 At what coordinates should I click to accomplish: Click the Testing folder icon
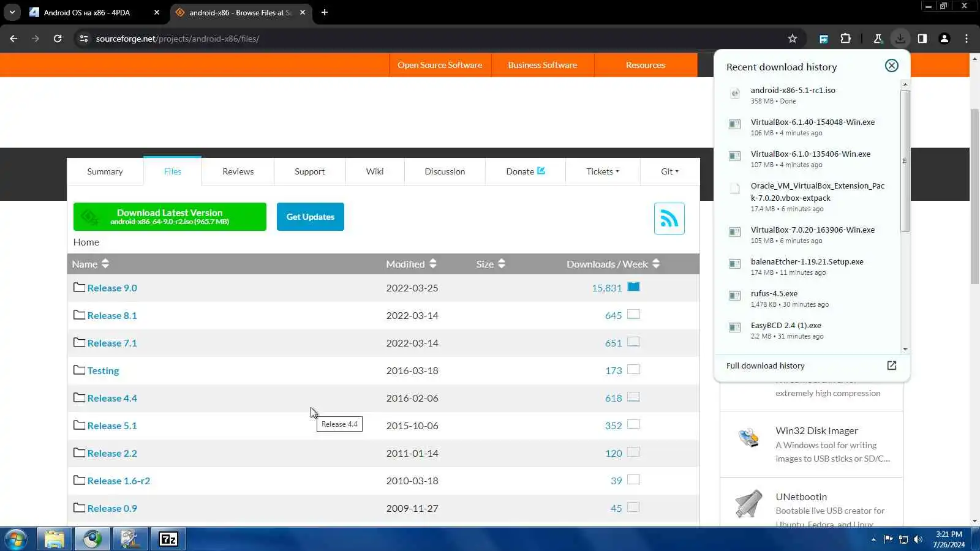pos(79,370)
